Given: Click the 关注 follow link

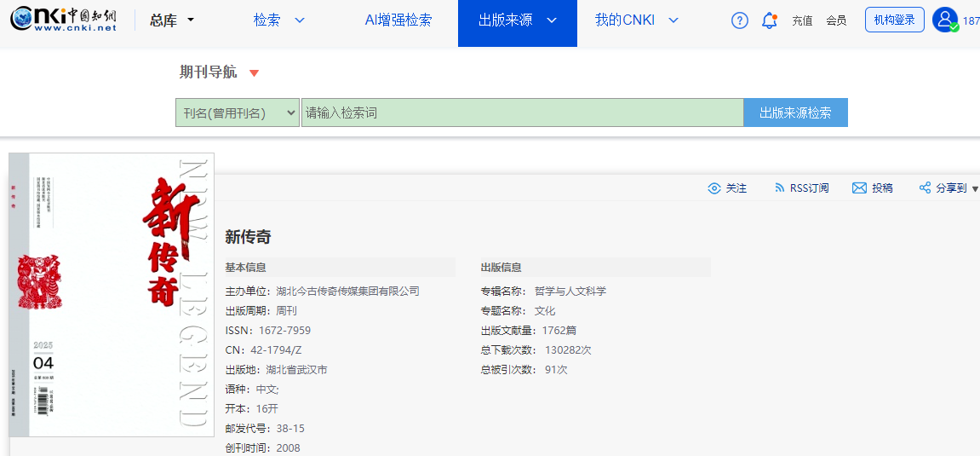Looking at the screenshot, I should click(736, 188).
